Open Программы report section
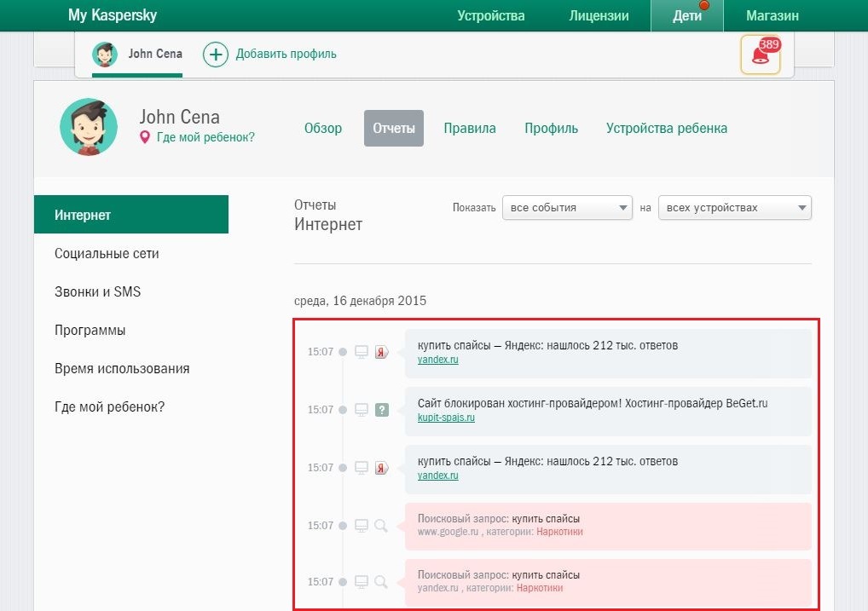The width and height of the screenshot is (868, 611). tap(90, 331)
